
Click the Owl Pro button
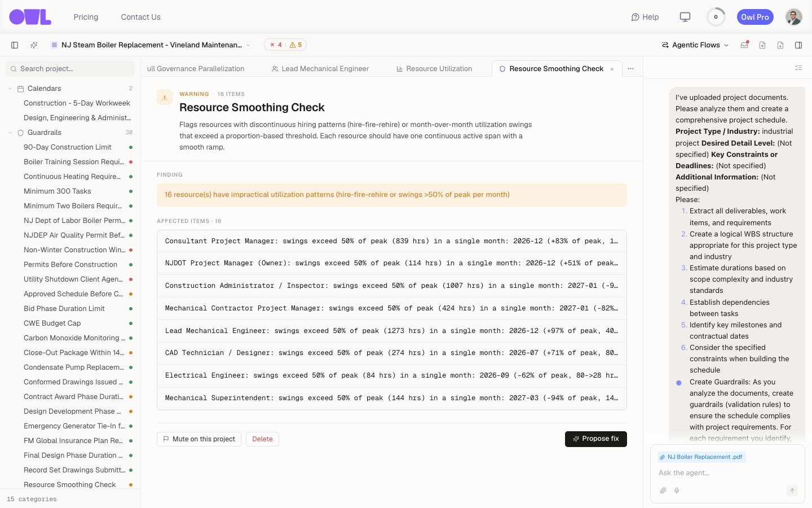[x=755, y=17]
